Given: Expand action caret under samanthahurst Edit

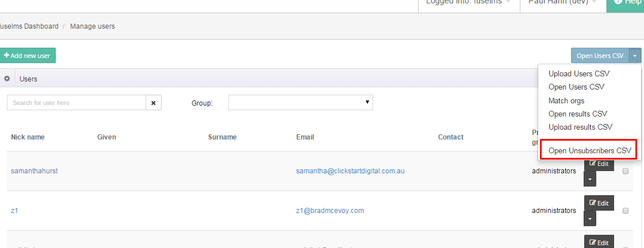Looking at the screenshot, I should 590,179.
